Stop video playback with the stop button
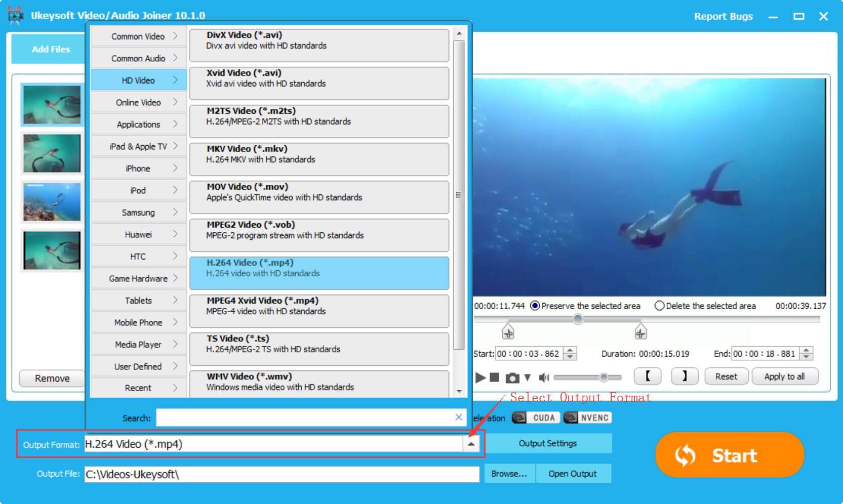Viewport: 843px width, 504px height. 495,377
